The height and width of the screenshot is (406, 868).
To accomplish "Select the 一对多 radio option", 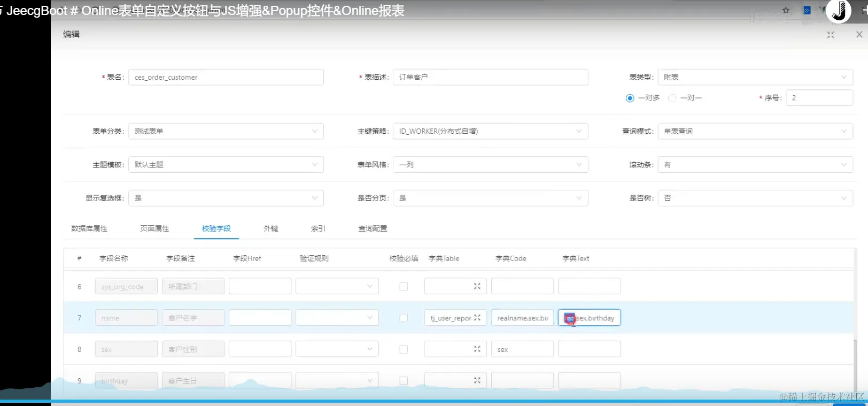I will (x=630, y=98).
